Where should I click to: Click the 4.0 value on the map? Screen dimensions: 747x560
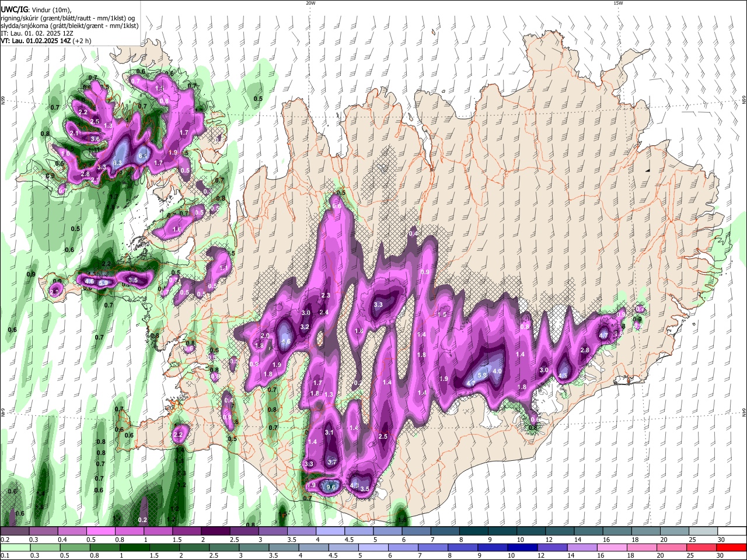pos(497,371)
